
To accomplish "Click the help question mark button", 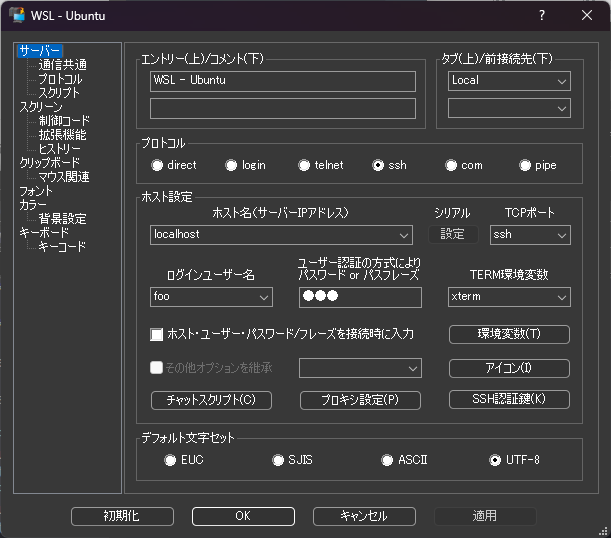I will pyautogui.click(x=542, y=15).
